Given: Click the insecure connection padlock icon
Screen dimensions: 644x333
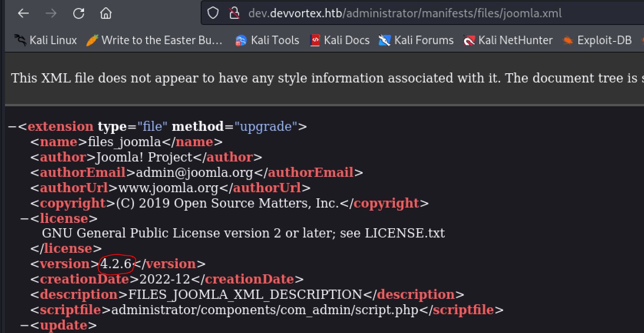Looking at the screenshot, I should (x=234, y=13).
